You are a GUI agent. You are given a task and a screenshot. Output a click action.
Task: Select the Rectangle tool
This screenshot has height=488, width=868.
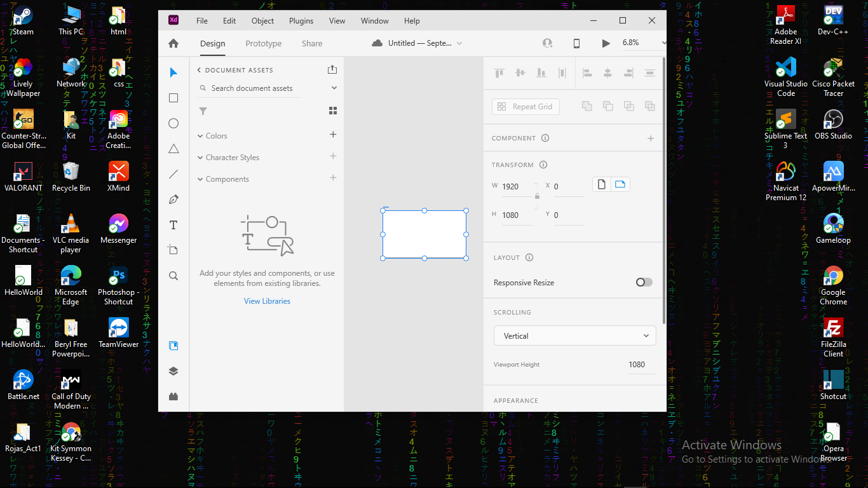point(173,98)
